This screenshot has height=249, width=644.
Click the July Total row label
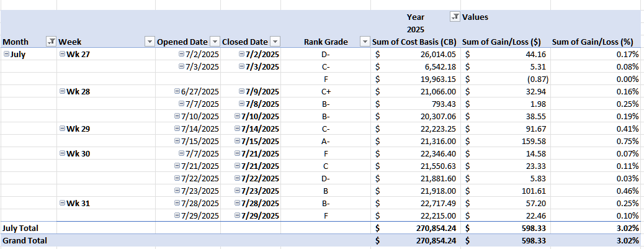pos(20,228)
